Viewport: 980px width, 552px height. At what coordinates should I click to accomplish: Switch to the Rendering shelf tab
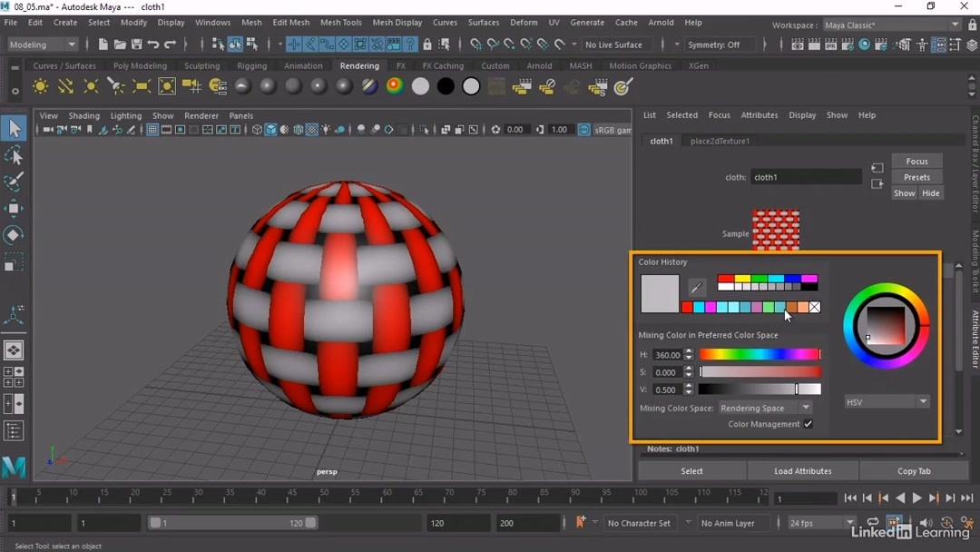tap(359, 65)
